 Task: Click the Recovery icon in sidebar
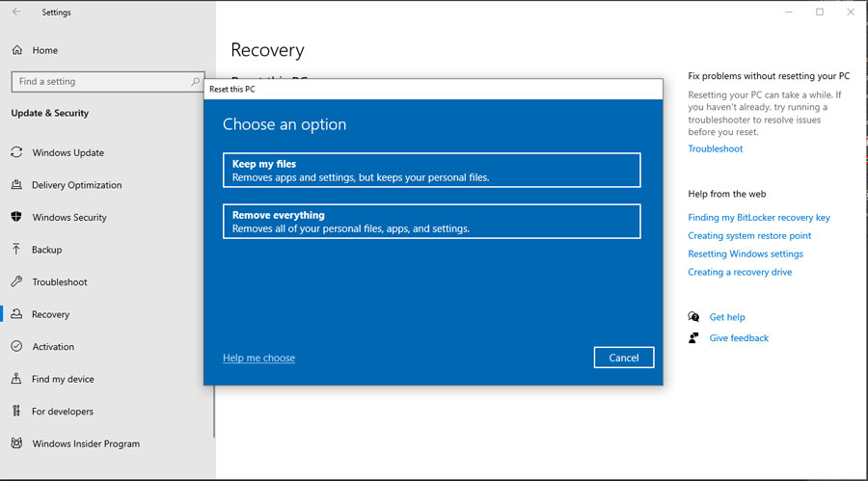[16, 314]
